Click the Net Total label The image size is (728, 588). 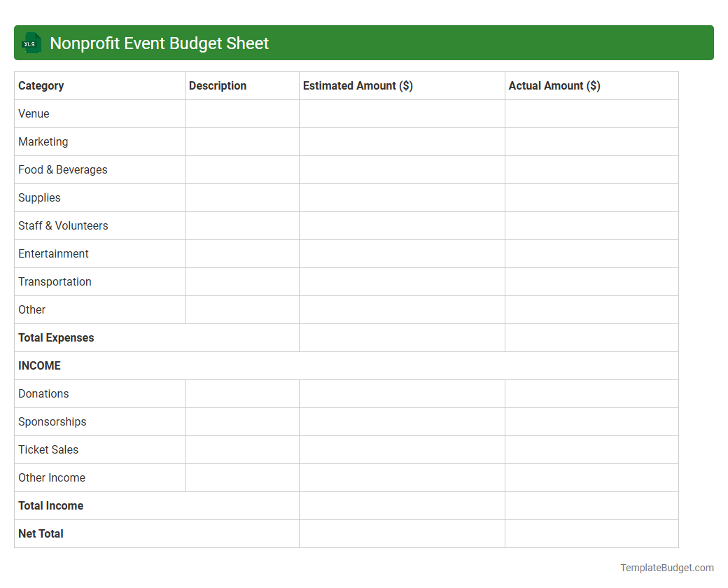[41, 533]
